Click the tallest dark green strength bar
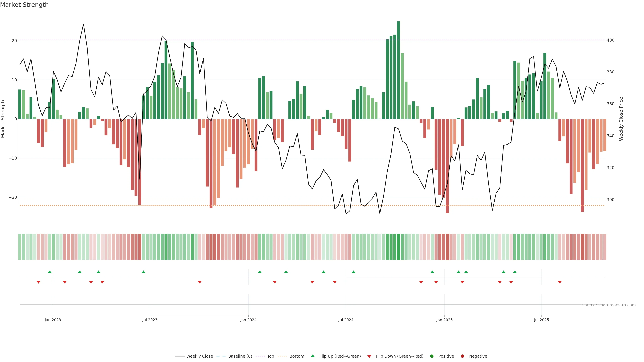This screenshot has height=362, width=644. (x=398, y=70)
